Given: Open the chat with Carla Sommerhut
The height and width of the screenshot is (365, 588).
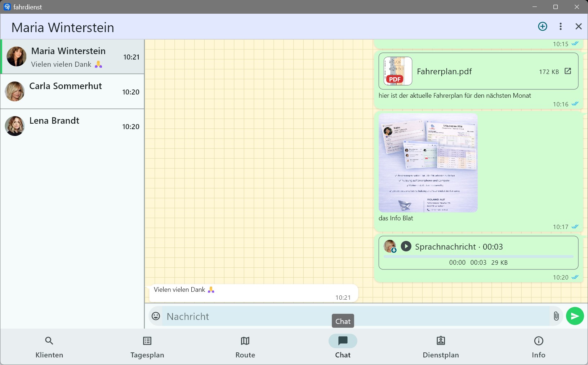Looking at the screenshot, I should (72, 91).
